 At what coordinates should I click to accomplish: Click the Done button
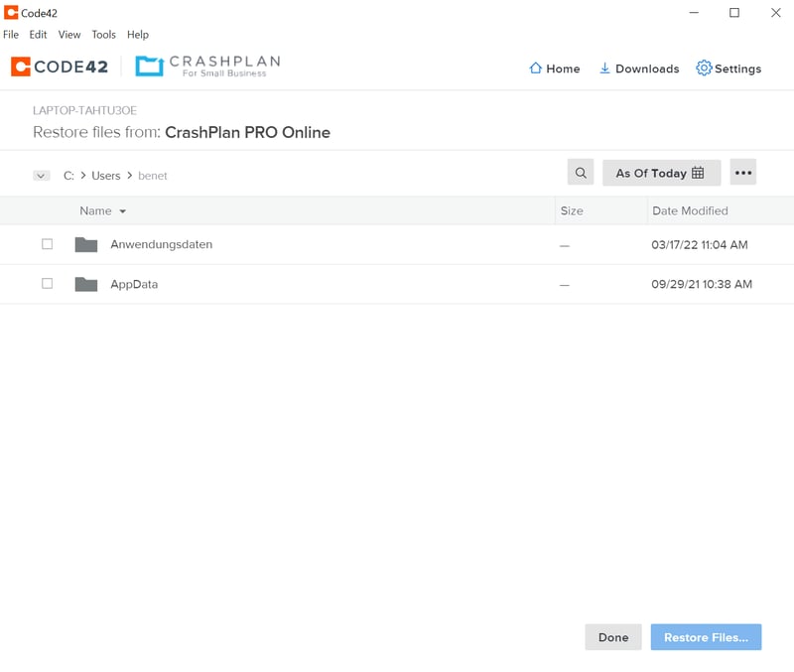point(613,637)
